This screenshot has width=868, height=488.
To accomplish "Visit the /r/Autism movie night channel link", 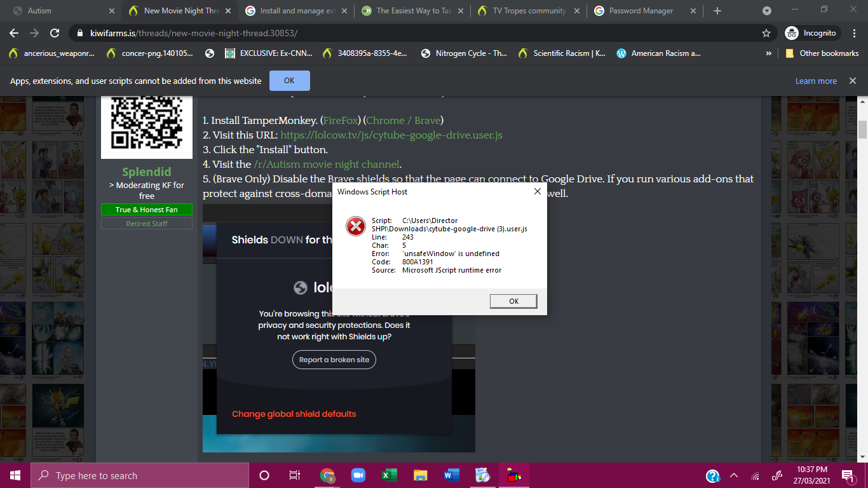I will tap(327, 164).
